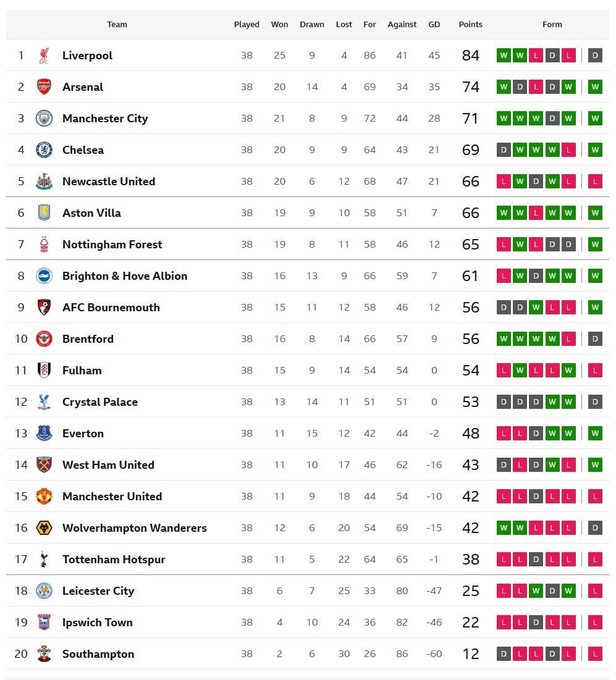This screenshot has width=616, height=680.
Task: Click the Tottenham Hotspur cockerel crest
Action: coord(44,560)
